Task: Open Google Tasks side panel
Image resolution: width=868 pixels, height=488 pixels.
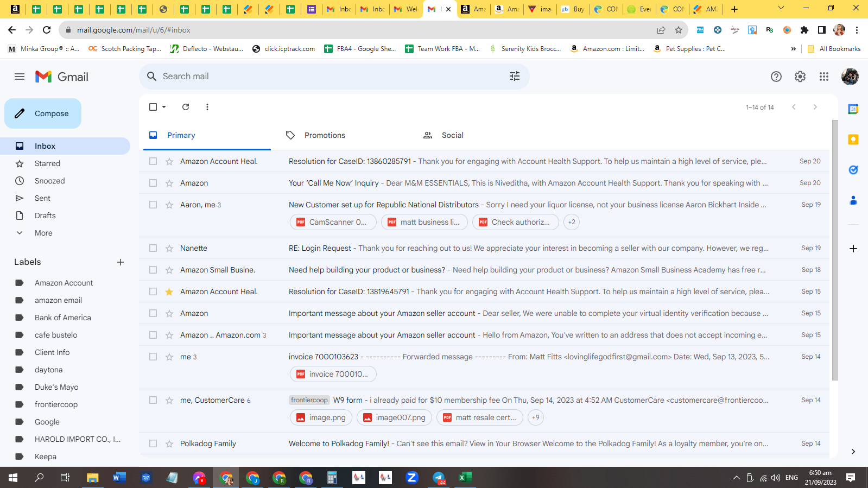Action: [x=853, y=170]
